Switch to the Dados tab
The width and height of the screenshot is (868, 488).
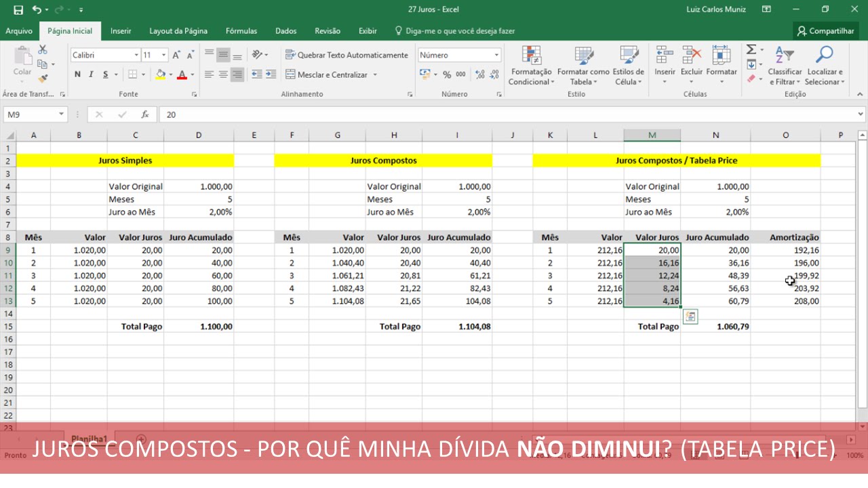[x=286, y=30]
